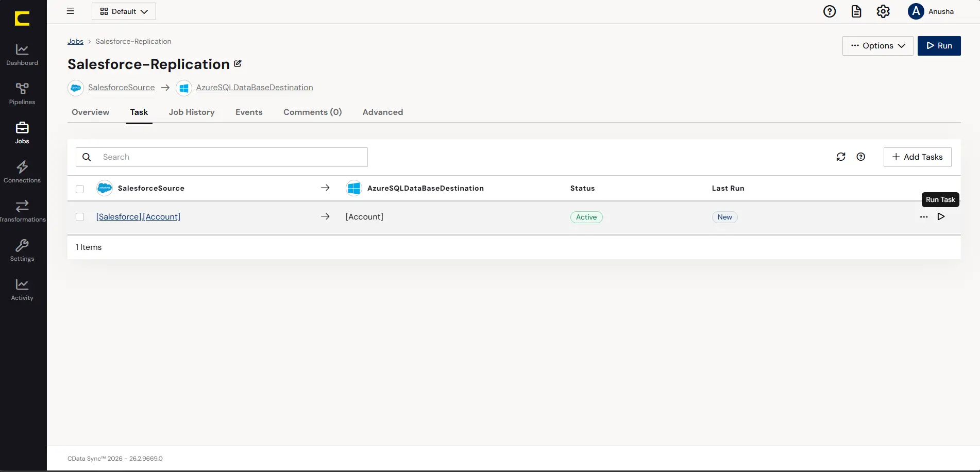Open more options for Account task
The image size is (980, 472).
pos(924,217)
